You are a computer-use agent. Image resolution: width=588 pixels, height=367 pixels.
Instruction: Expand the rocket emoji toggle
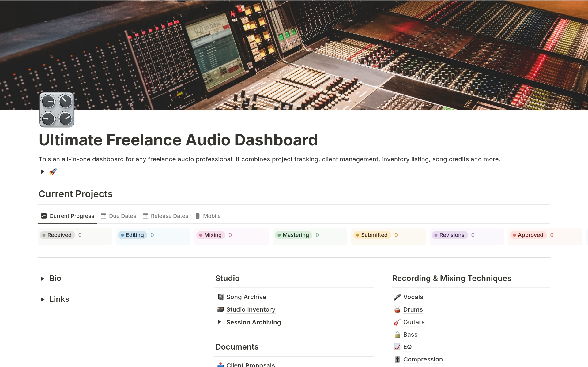43,172
